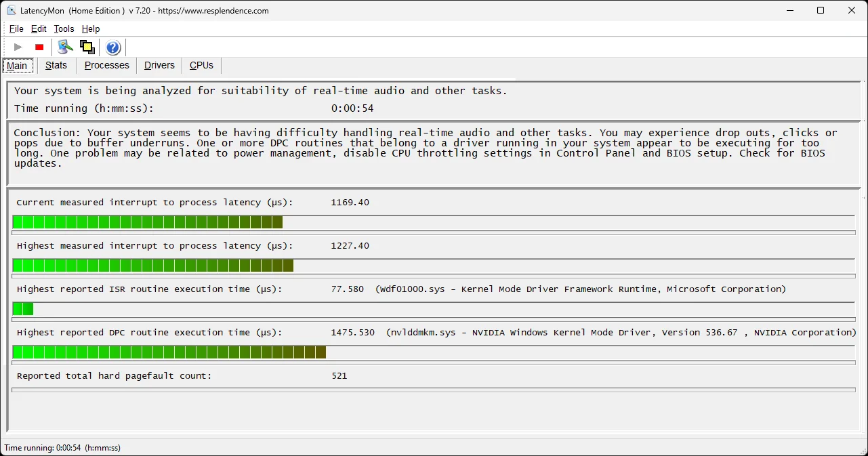Click the highest ISR routine execution time bar
Screen dimensions: 868x456
434,309
